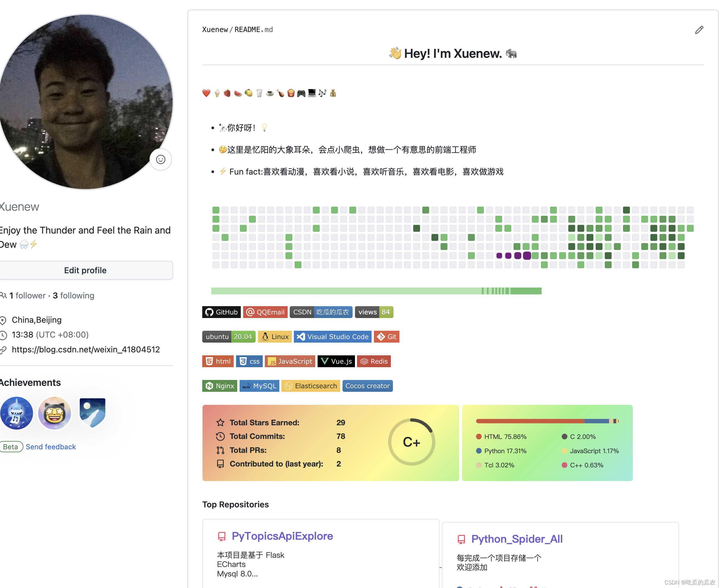Select the Redis badge
The image size is (720, 588).
[374, 361]
